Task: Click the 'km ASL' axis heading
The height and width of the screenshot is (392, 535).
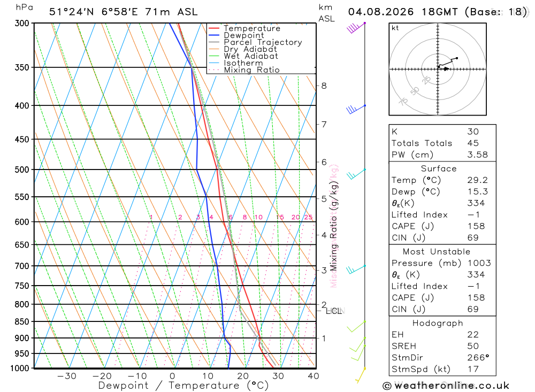Action: point(326,13)
